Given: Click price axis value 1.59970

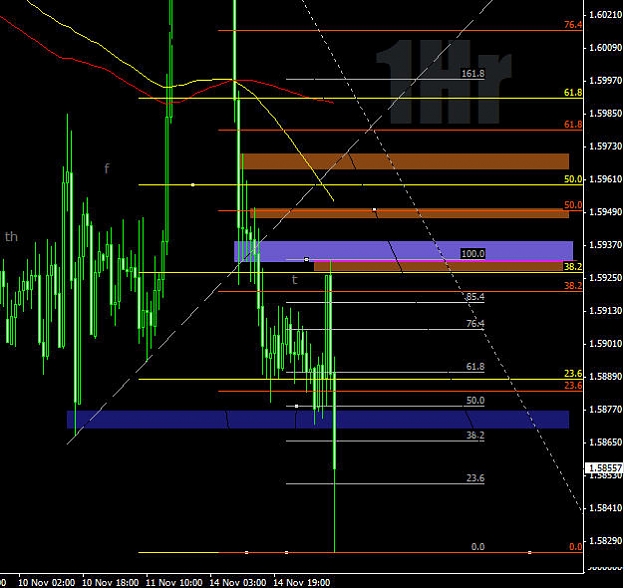Looking at the screenshot, I should tap(605, 81).
